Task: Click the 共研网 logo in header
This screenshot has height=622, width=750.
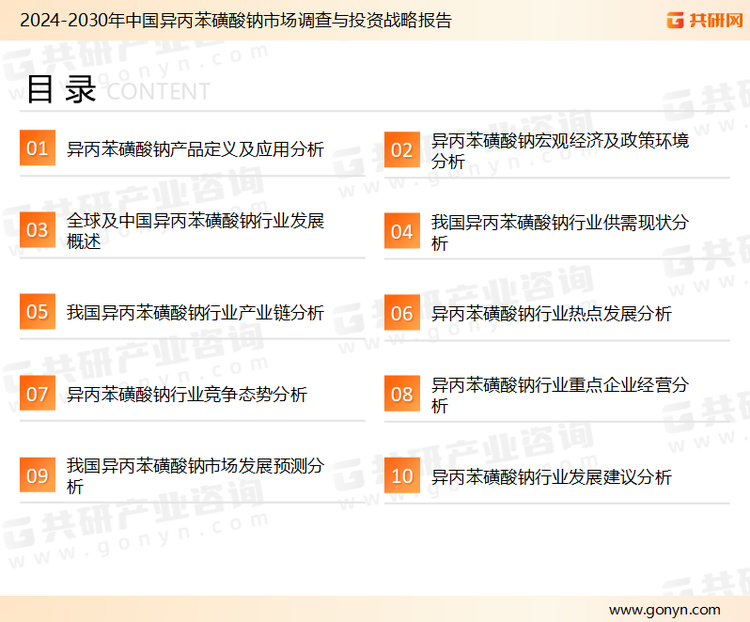Action: point(705,20)
